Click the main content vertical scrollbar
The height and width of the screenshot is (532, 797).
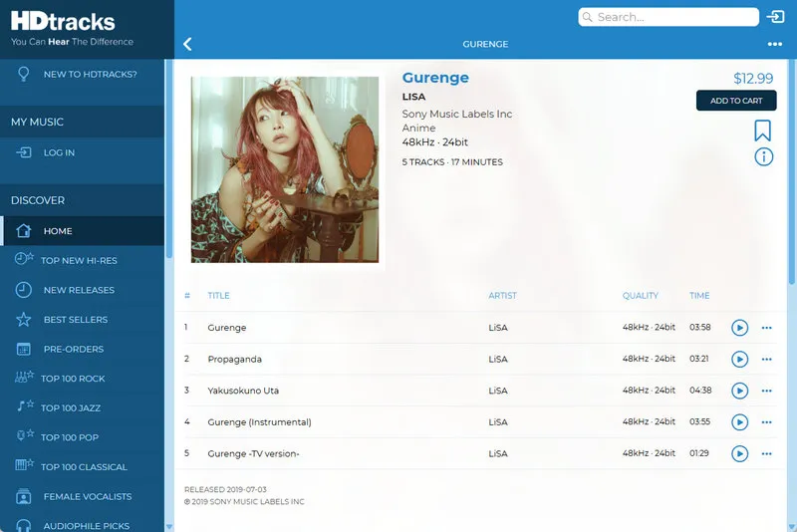[792, 171]
